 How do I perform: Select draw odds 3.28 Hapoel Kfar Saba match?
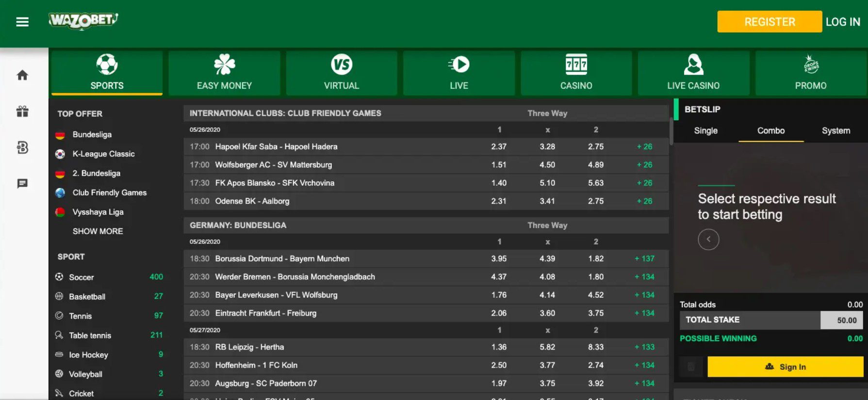(547, 147)
